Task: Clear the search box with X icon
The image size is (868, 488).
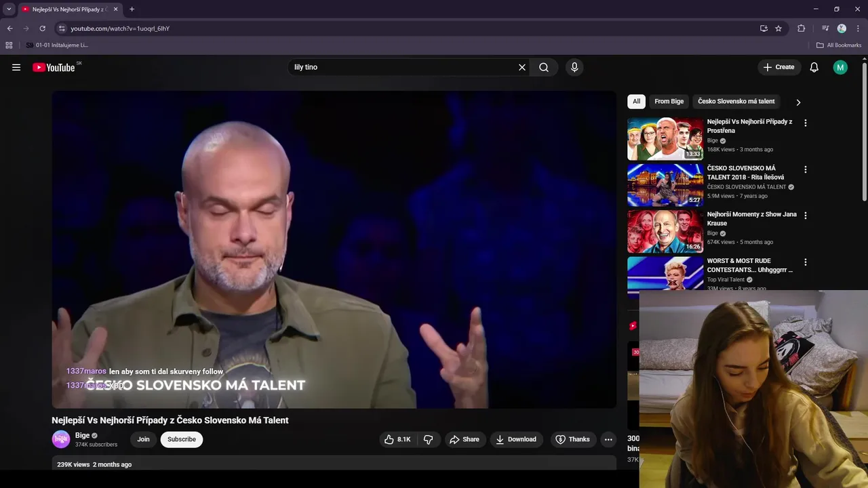Action: pos(522,67)
